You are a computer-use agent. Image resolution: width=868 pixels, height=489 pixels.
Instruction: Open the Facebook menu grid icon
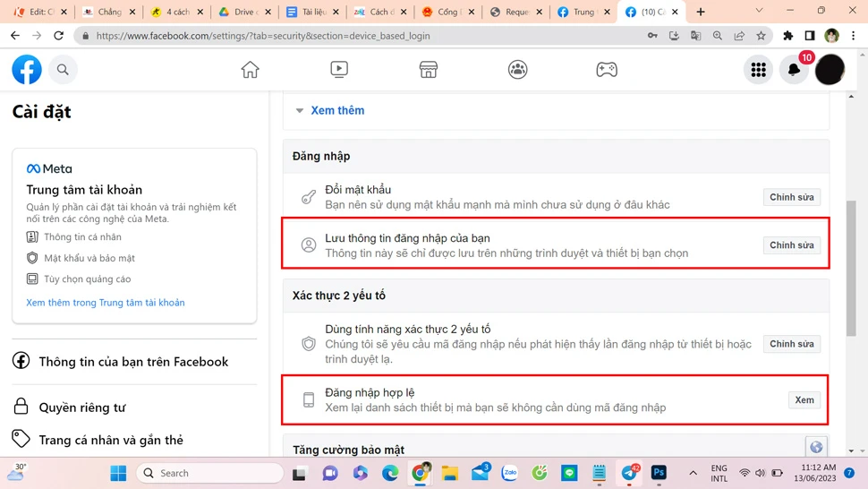click(759, 70)
